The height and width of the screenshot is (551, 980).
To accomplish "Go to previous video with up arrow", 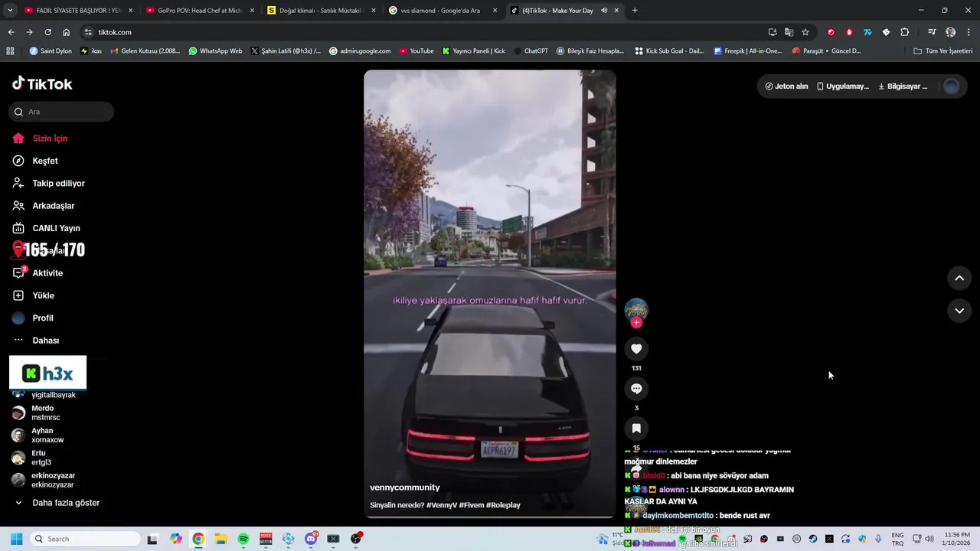I will (959, 278).
